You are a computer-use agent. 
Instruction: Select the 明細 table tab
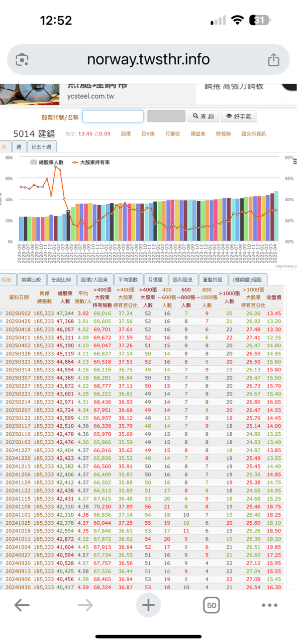(x=7, y=280)
